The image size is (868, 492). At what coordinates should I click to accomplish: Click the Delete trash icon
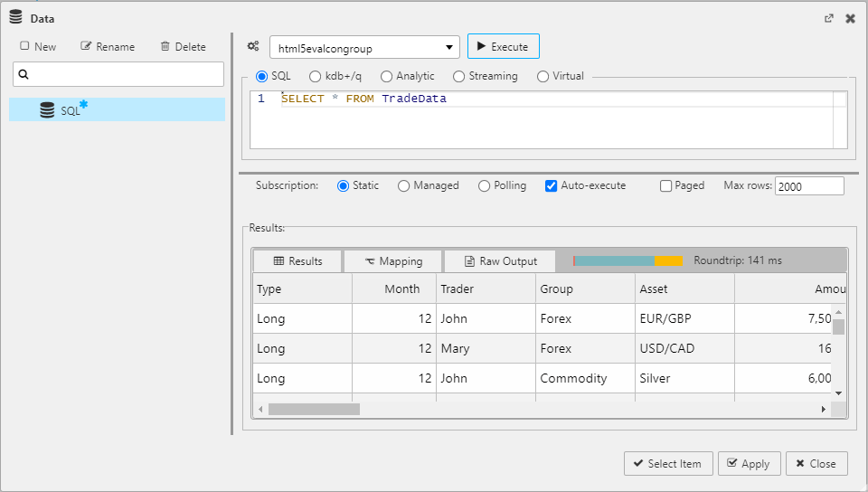point(165,46)
